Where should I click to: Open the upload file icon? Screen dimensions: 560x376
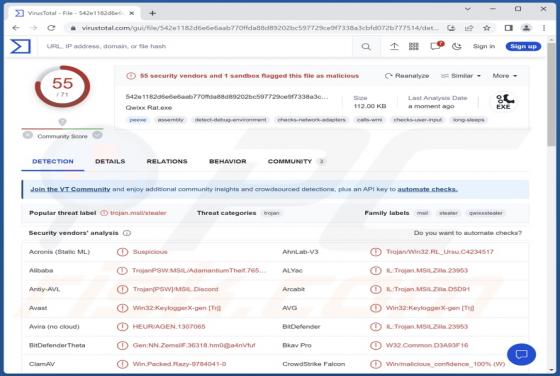point(394,46)
